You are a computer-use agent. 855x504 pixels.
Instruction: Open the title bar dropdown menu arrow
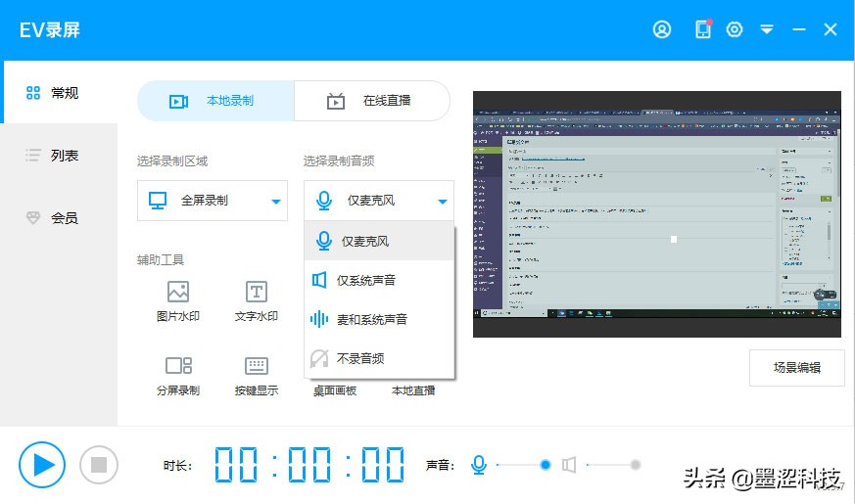tap(767, 29)
